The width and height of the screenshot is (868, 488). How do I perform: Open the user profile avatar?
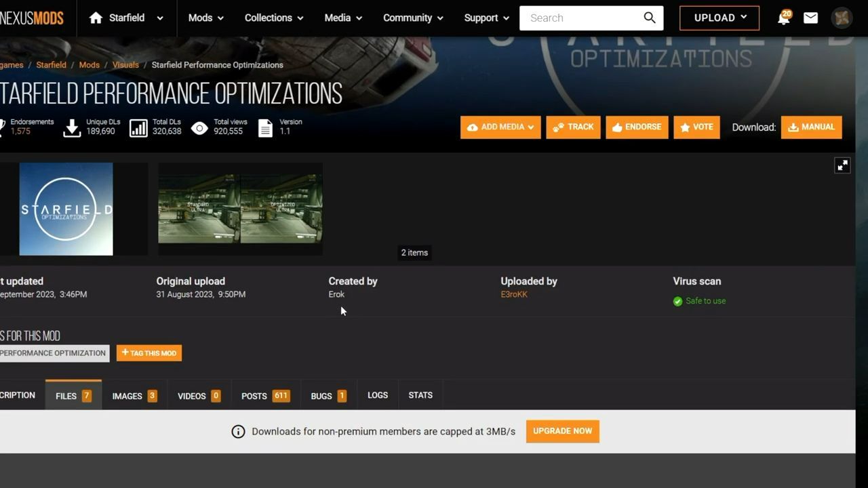[x=842, y=18]
